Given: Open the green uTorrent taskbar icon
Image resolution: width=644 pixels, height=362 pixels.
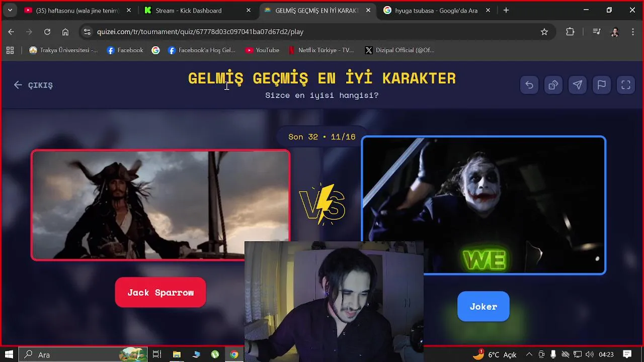Looking at the screenshot, I should pyautogui.click(x=215, y=354).
